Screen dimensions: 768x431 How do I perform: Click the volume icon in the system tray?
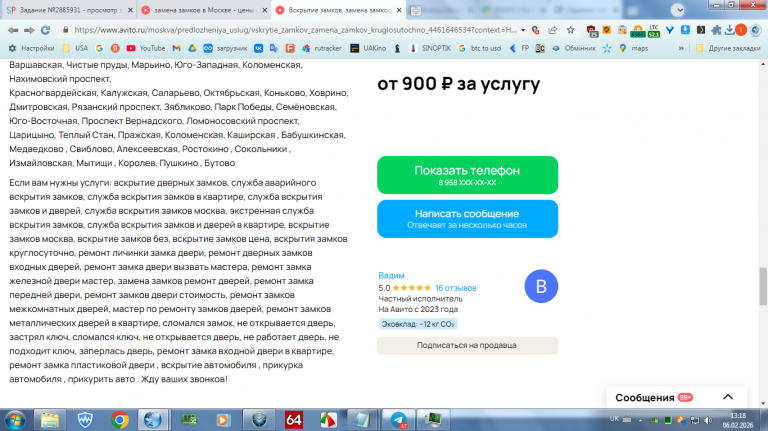(x=708, y=420)
